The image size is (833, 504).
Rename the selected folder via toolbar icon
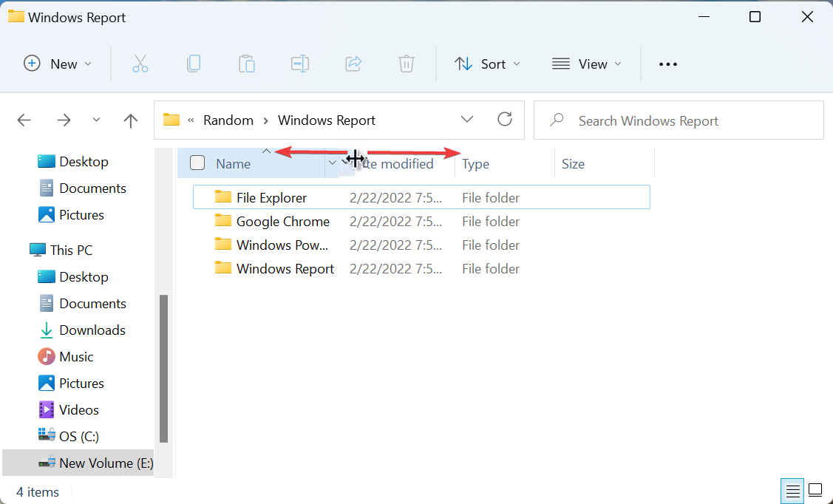300,64
